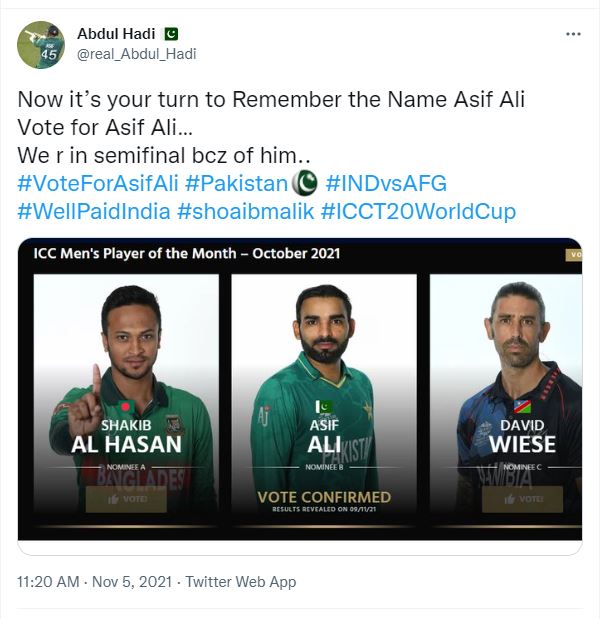Image resolution: width=602 pixels, height=619 pixels.
Task: Click the Twitter Web App source link
Action: click(x=240, y=581)
